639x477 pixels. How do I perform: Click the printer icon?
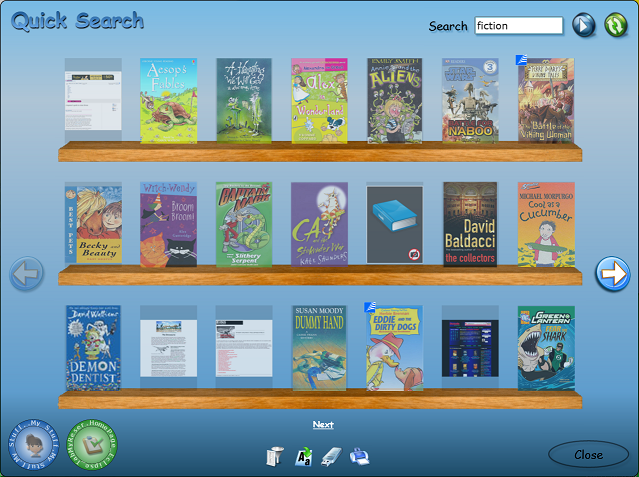click(x=360, y=457)
